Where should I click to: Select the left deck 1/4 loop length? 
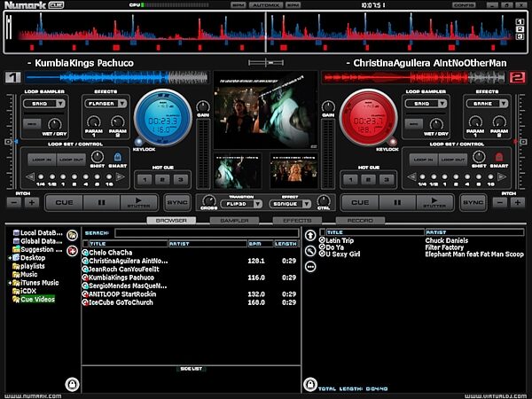coord(41,176)
